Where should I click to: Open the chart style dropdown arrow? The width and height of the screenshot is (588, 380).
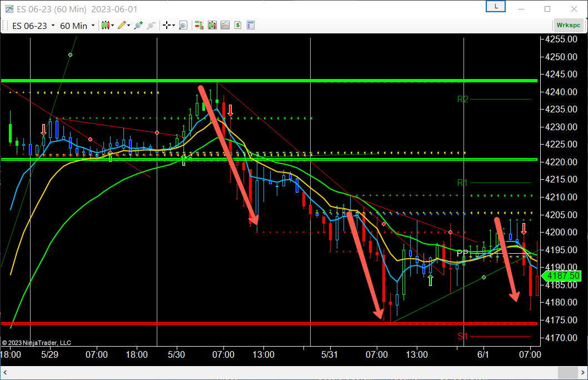point(112,26)
